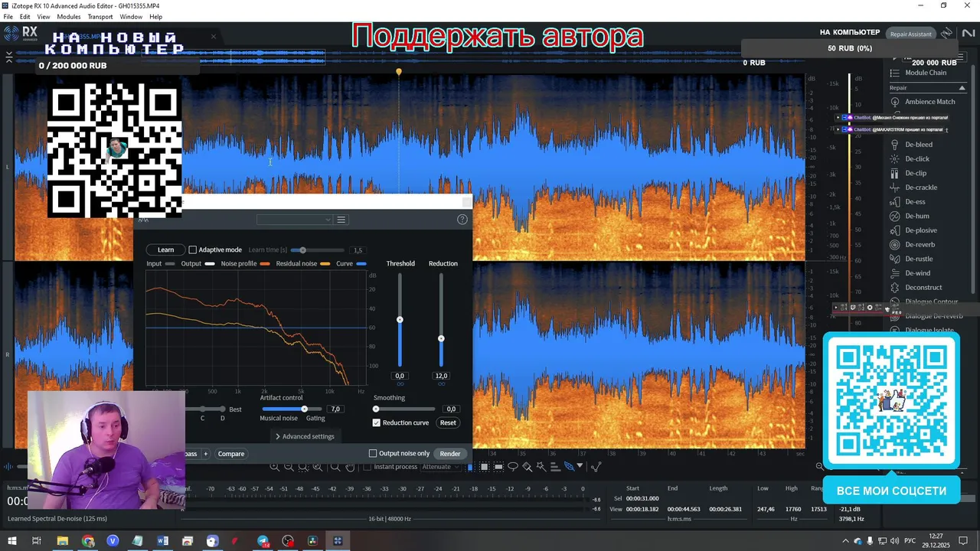980x551 pixels.
Task: Open the De-crackle module
Action: pos(920,187)
